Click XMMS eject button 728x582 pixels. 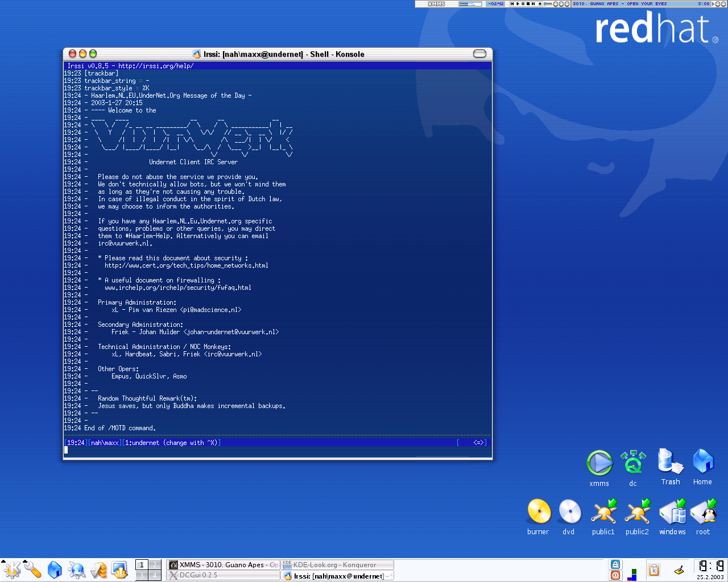point(540,4)
